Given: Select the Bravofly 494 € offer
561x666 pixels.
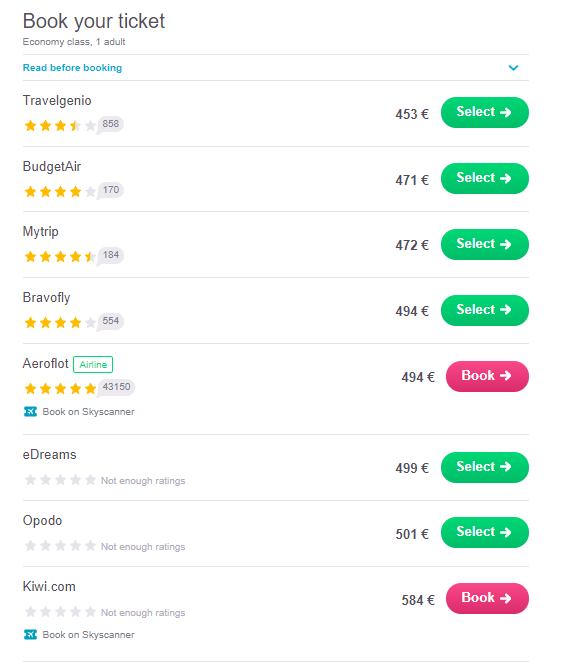Looking at the screenshot, I should (x=485, y=310).
